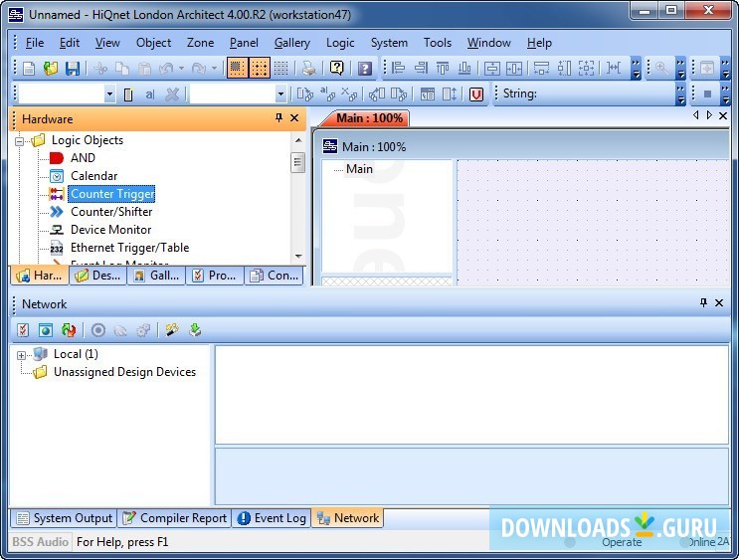Save design with the floppy disk icon
The width and height of the screenshot is (739, 560).
point(72,69)
